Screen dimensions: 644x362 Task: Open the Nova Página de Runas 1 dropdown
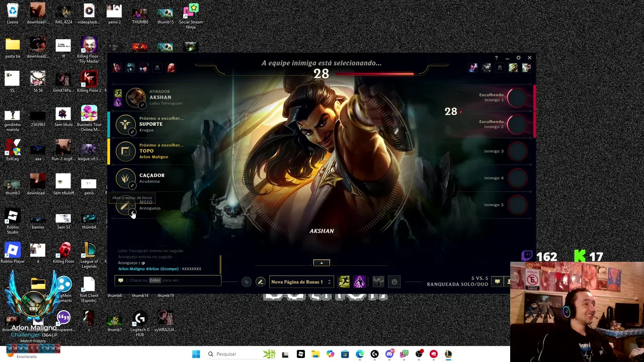pyautogui.click(x=301, y=282)
